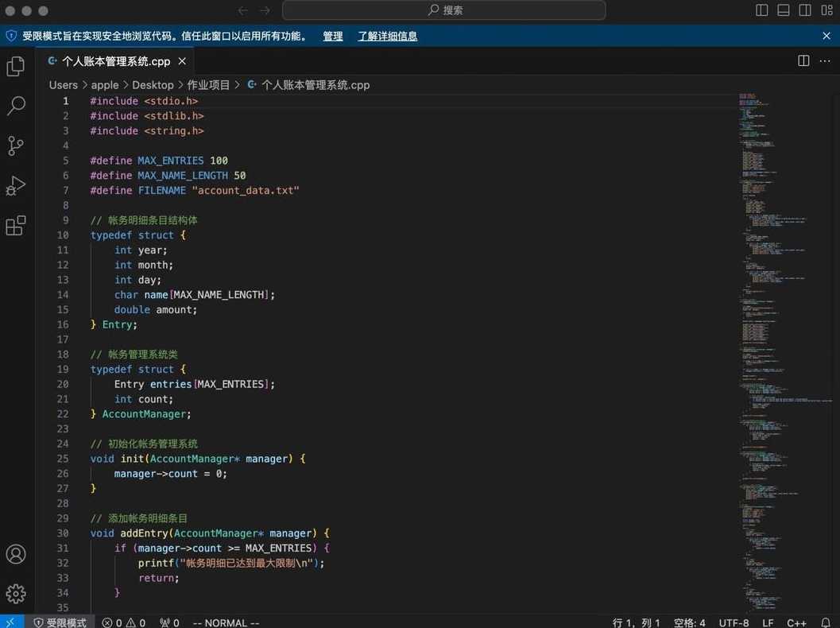Click the notifications bell in status bar
This screenshot has width=840, height=628.
pyautogui.click(x=826, y=622)
